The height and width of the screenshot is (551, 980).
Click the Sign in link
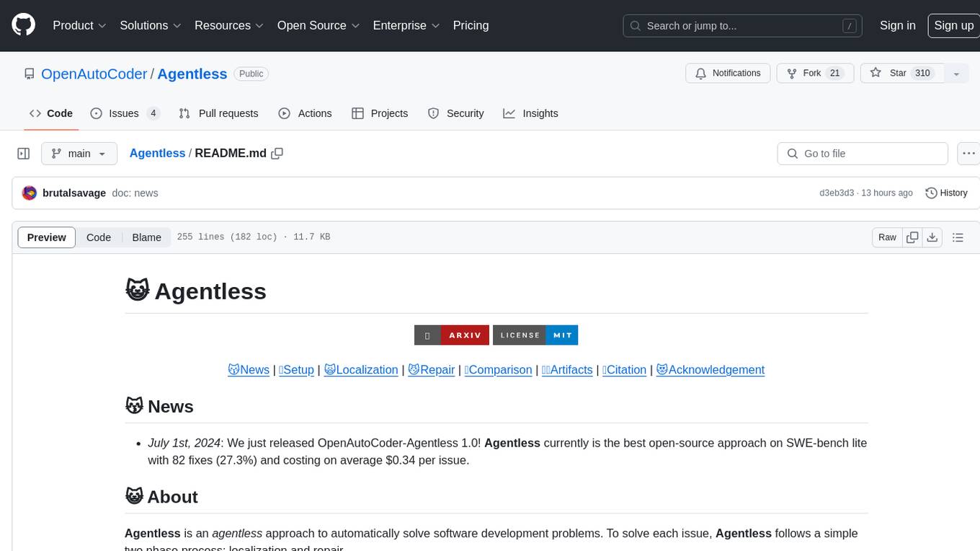(897, 25)
